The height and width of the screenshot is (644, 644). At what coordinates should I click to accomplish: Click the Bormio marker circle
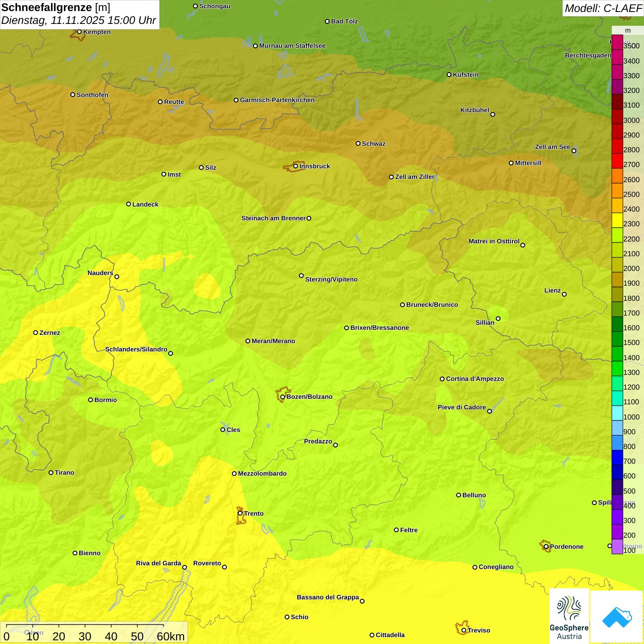(91, 400)
